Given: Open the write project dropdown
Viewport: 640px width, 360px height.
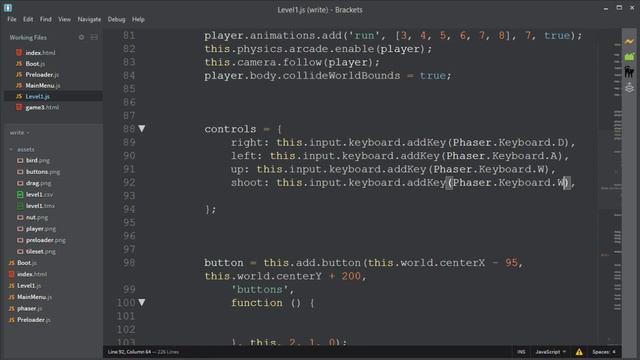Looking at the screenshot, I should pyautogui.click(x=19, y=133).
